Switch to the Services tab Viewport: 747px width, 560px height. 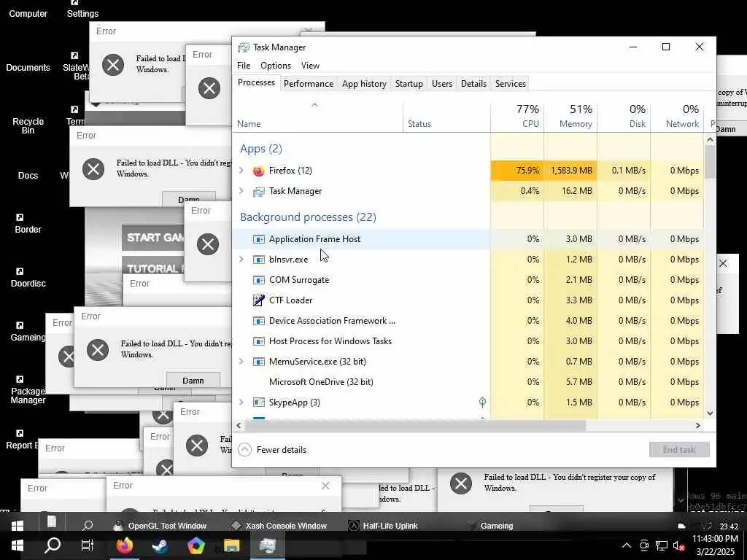coord(510,84)
